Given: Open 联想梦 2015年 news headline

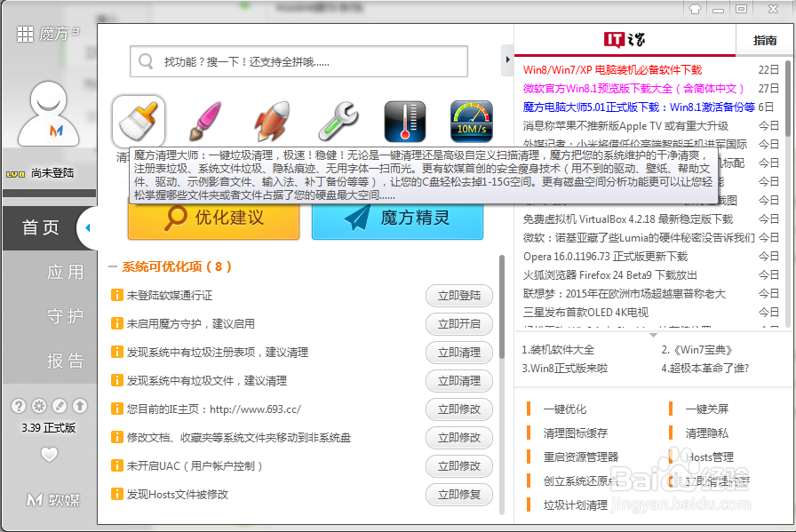Looking at the screenshot, I should click(625, 294).
